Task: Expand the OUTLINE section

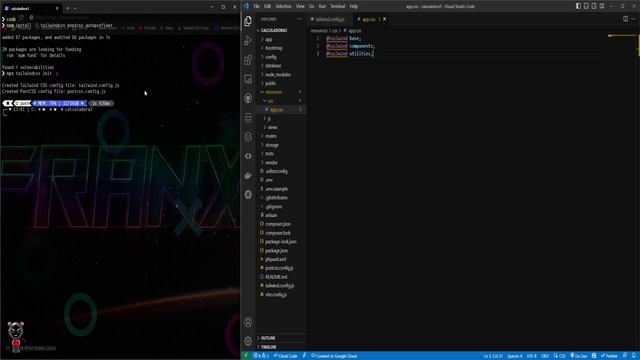Action: point(281,338)
